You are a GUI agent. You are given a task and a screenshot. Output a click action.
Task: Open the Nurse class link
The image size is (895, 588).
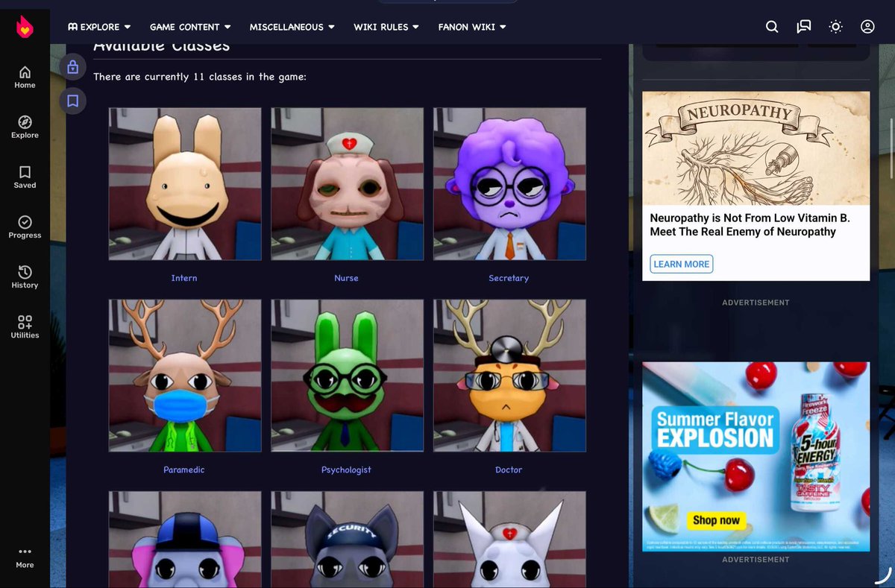pos(346,278)
